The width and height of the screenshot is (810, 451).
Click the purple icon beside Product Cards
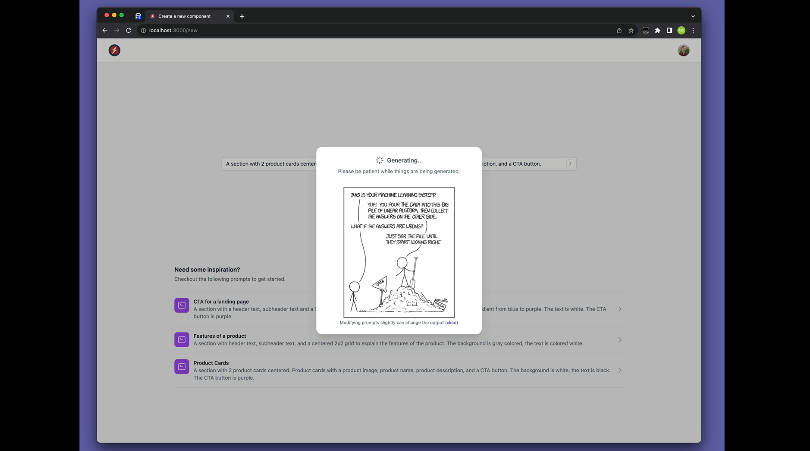181,366
